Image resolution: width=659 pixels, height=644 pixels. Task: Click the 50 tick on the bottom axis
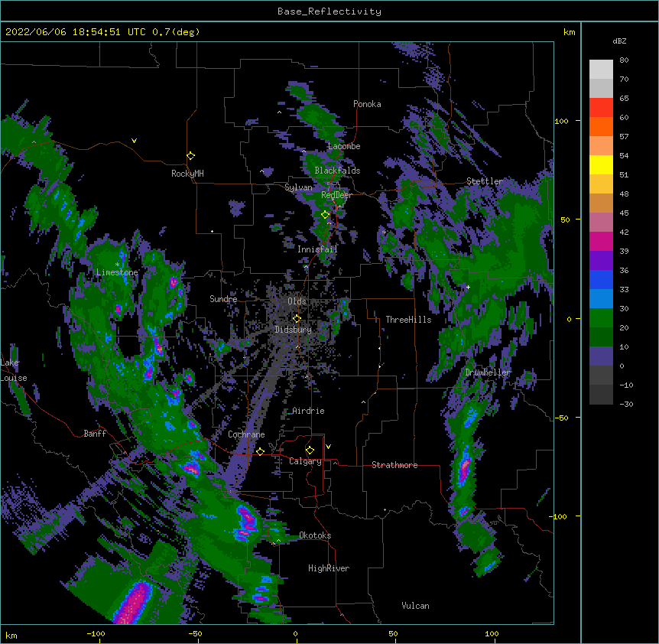tap(393, 633)
